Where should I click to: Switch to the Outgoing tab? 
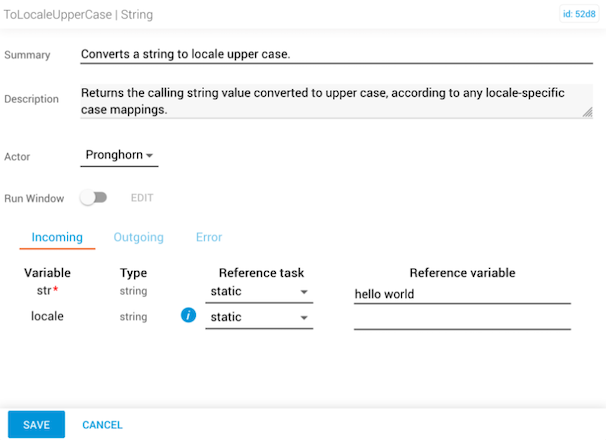click(138, 237)
